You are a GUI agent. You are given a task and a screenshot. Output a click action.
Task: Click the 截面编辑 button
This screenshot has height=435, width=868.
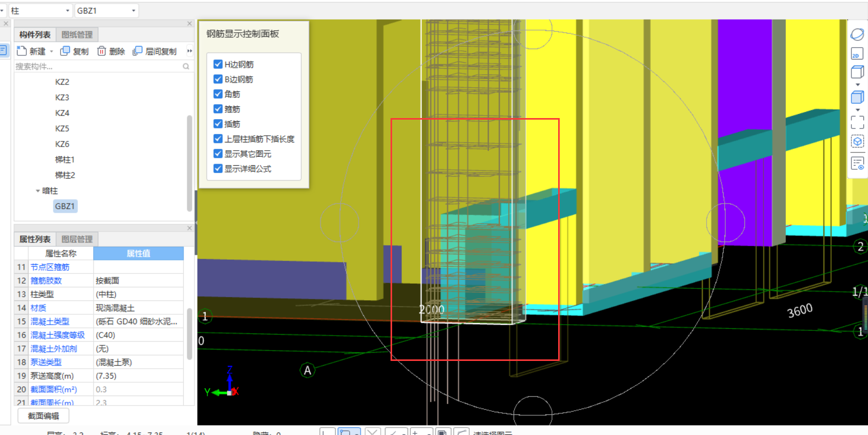pyautogui.click(x=43, y=416)
